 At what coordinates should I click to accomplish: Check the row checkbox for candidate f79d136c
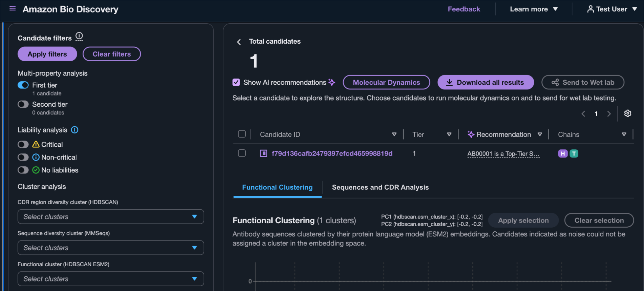click(x=242, y=153)
